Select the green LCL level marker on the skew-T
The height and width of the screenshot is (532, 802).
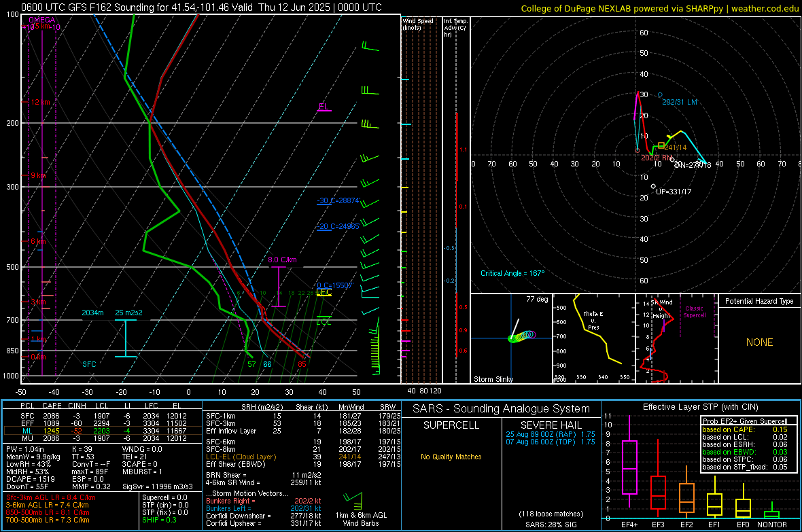click(324, 322)
